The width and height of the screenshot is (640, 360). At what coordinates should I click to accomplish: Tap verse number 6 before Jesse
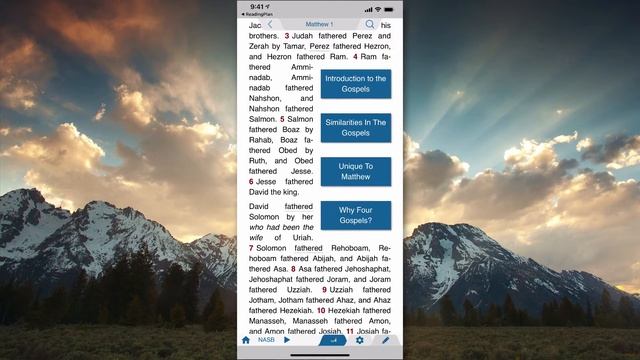pyautogui.click(x=251, y=182)
